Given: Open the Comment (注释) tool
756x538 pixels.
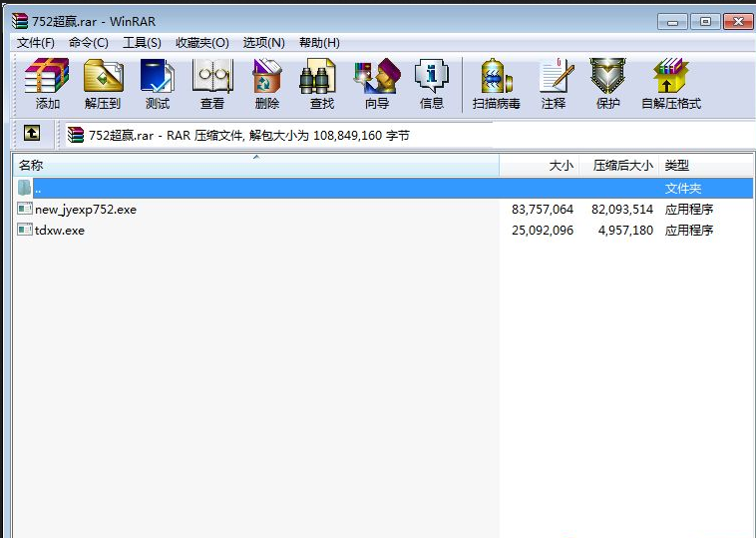Looking at the screenshot, I should click(557, 76).
